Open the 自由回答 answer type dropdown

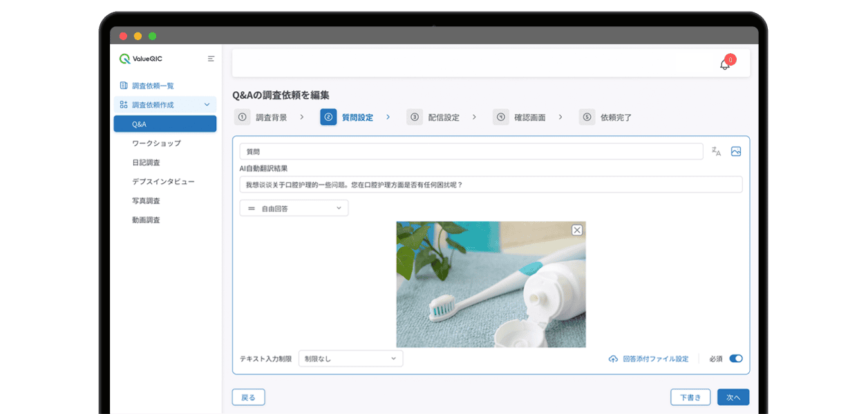294,208
